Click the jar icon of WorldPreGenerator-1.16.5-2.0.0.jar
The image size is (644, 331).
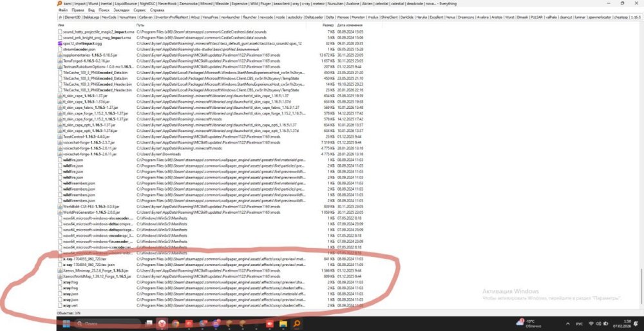(60, 213)
